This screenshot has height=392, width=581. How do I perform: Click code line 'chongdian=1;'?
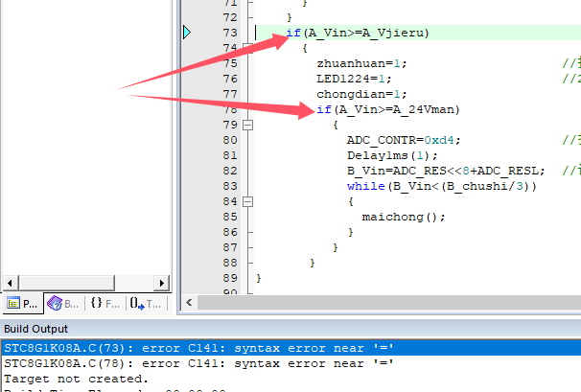pyautogui.click(x=361, y=94)
